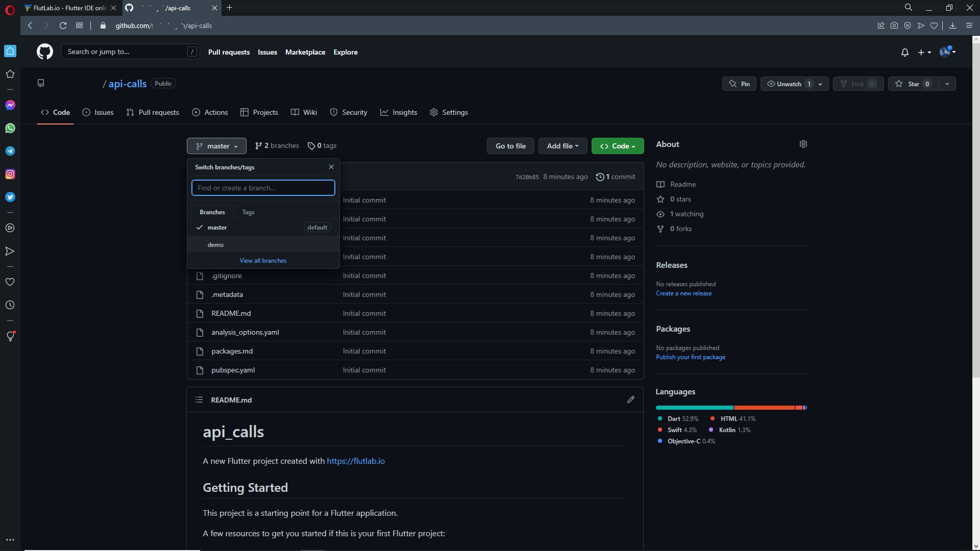Image resolution: width=980 pixels, height=551 pixels.
Task: Open create new plus dropdown
Action: click(924, 53)
